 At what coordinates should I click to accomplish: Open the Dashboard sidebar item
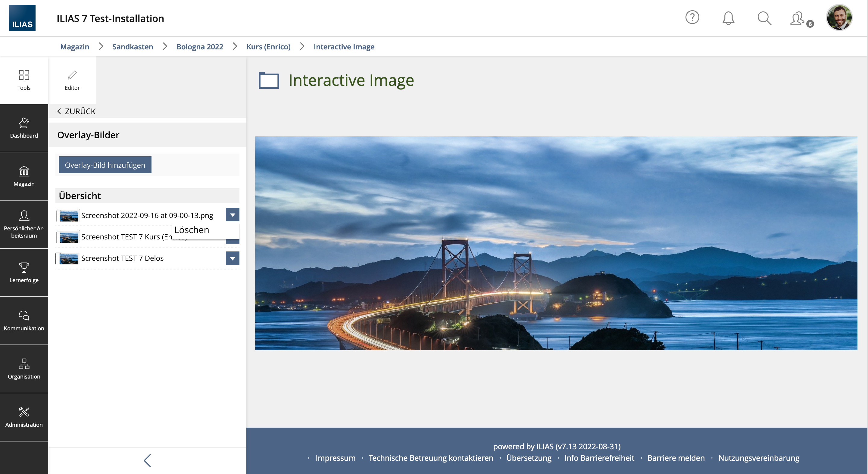tap(24, 128)
